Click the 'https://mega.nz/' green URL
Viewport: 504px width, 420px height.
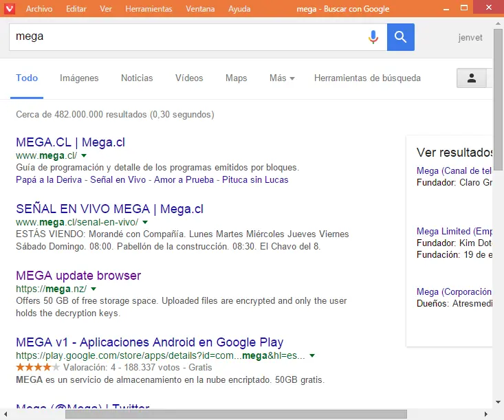(52, 289)
